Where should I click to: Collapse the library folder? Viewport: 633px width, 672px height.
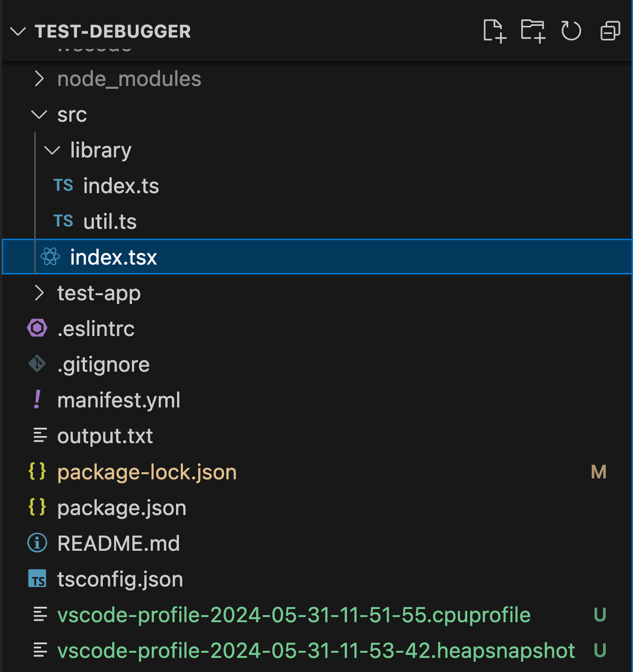point(100,150)
